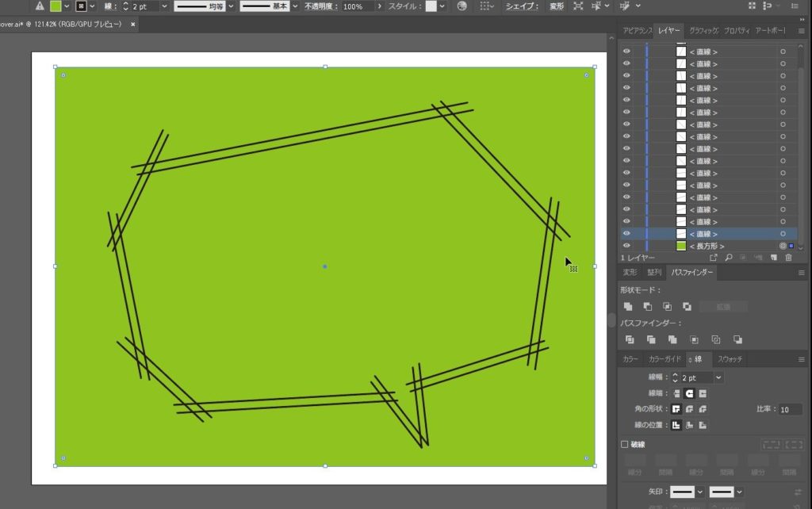Switch to the アピアランス tab
This screenshot has height=509, width=812.
(x=637, y=30)
